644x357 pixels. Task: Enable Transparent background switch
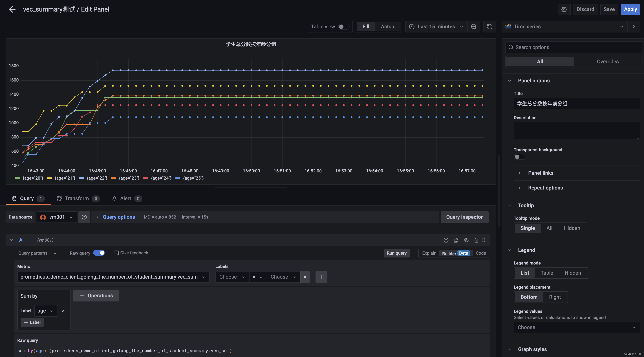pyautogui.click(x=519, y=157)
